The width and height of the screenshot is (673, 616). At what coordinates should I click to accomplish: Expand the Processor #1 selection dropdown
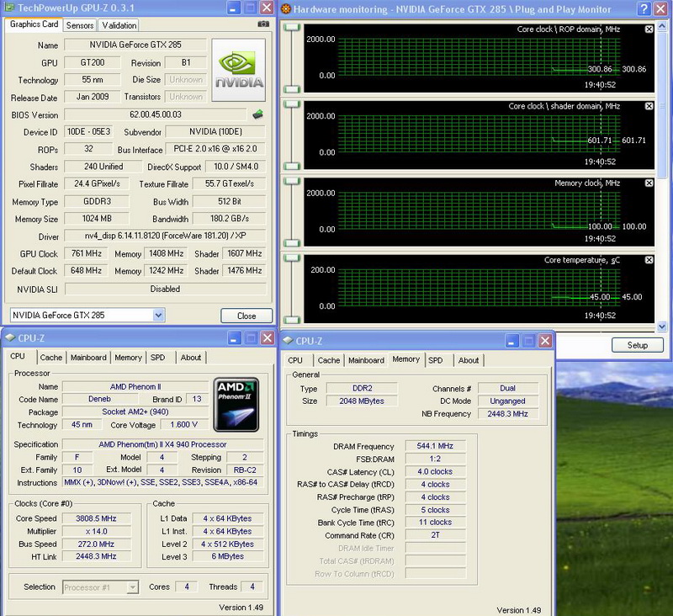tap(132, 587)
